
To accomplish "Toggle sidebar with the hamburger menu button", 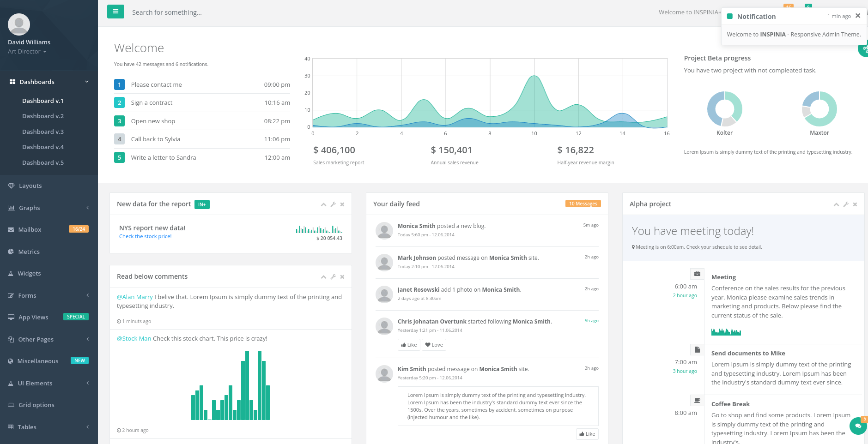I will tap(115, 12).
